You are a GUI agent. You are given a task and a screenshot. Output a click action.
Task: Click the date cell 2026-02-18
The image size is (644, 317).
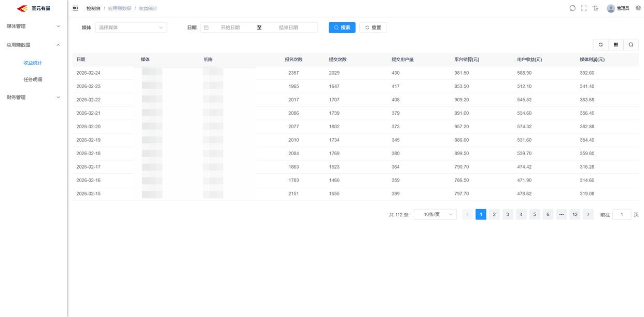coord(88,154)
